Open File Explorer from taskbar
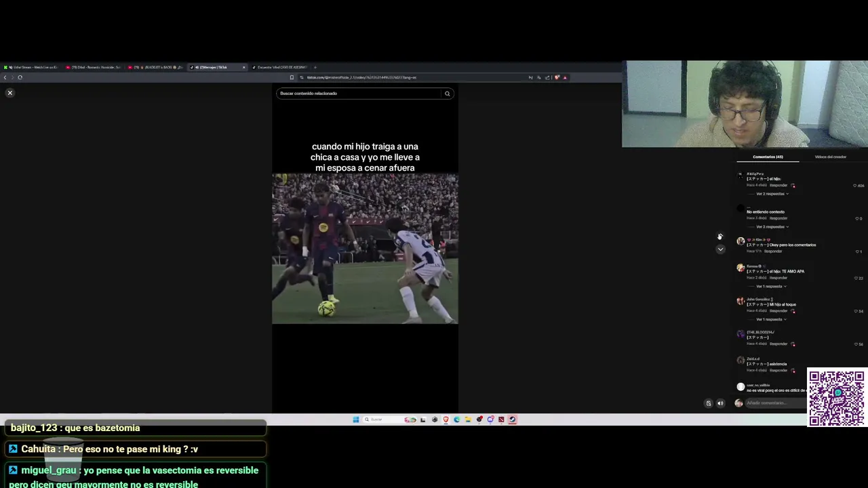This screenshot has height=488, width=868. [x=468, y=420]
